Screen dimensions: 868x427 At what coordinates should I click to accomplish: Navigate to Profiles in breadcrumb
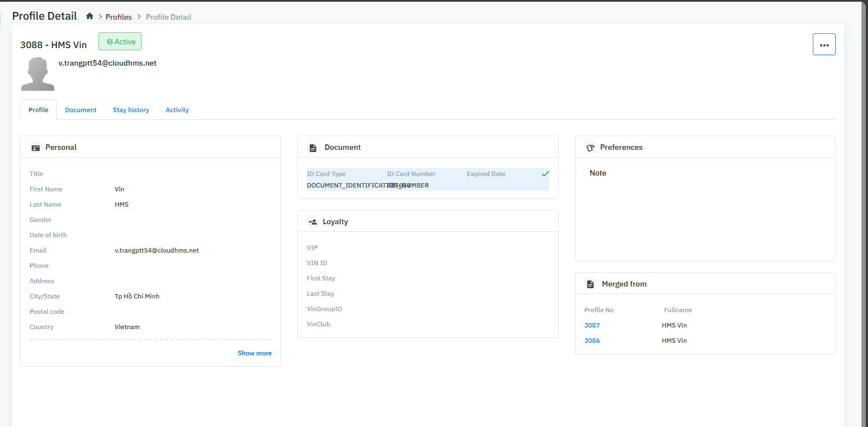point(119,17)
